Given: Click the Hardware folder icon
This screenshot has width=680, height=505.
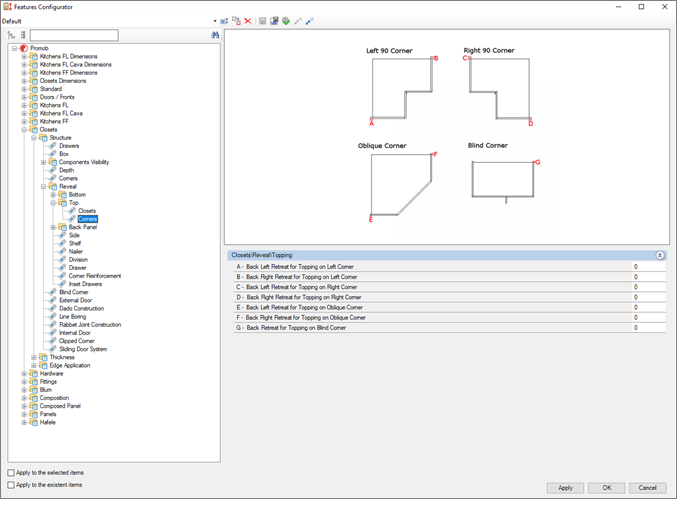Looking at the screenshot, I should (34, 374).
